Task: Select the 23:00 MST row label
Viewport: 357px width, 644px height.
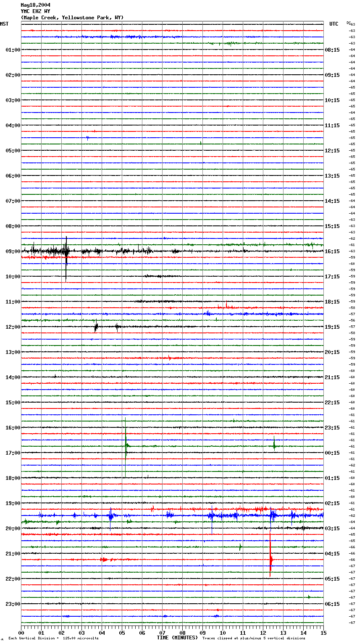Action: 13,604
